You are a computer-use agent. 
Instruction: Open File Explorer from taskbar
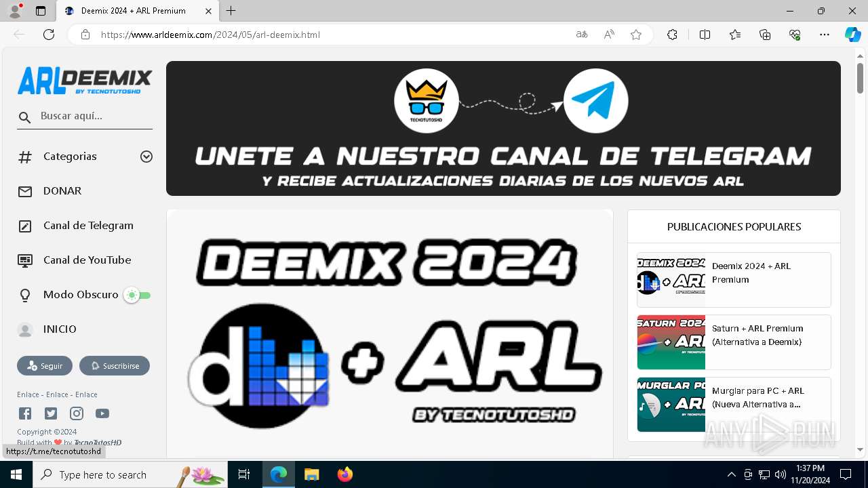pyautogui.click(x=311, y=474)
